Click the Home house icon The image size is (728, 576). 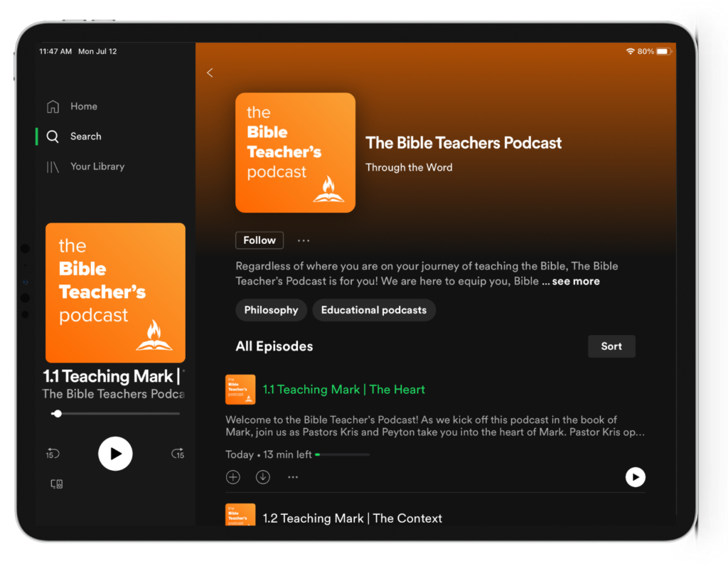pos(53,107)
